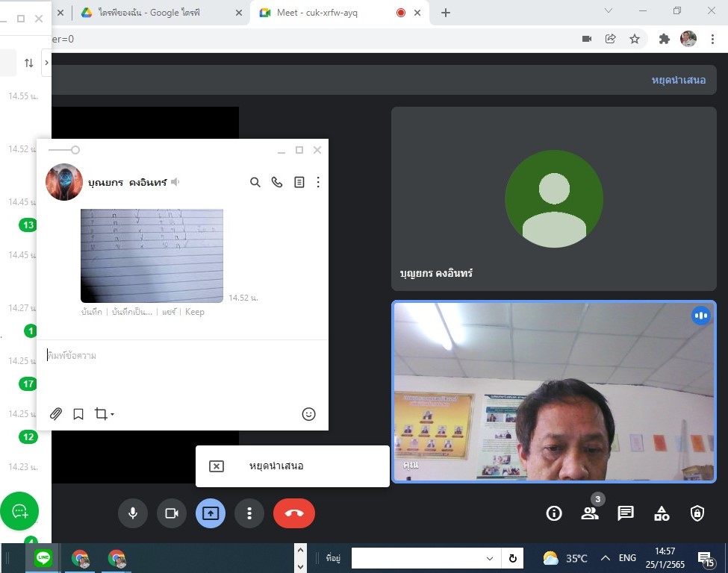The width and height of the screenshot is (728, 573).
Task: Show meeting participants list
Action: tap(590, 513)
